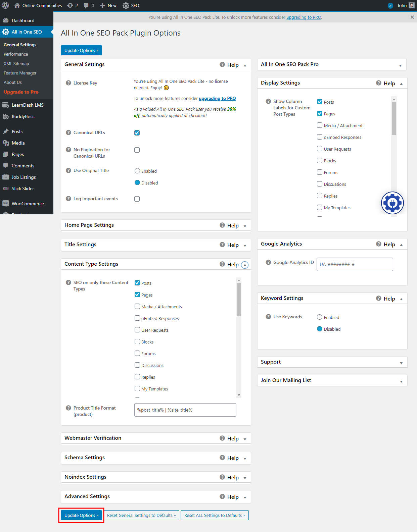The image size is (417, 532).
Task: Click help icon next to Canonical URLs
Action: 68,132
